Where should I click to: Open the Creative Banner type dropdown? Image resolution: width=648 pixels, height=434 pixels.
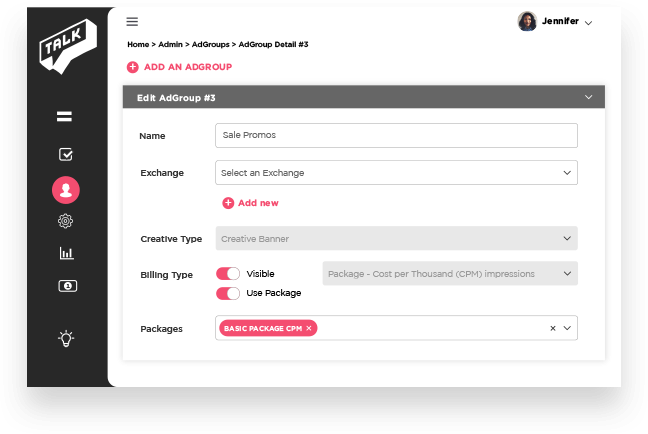click(396, 238)
